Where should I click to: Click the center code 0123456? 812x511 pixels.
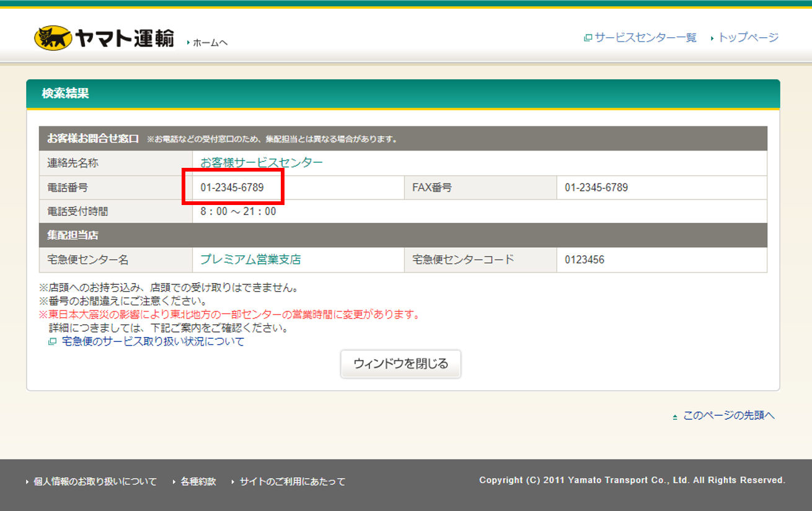(584, 260)
